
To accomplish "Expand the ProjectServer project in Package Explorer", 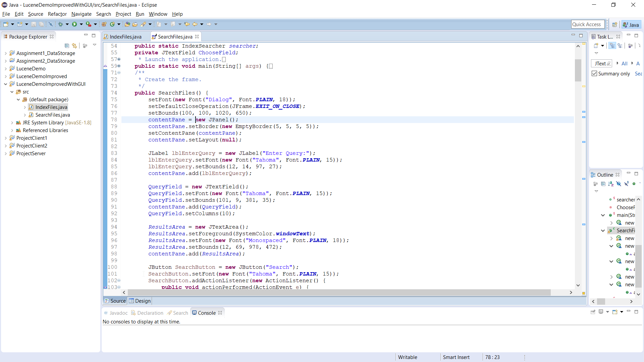I will (5, 153).
